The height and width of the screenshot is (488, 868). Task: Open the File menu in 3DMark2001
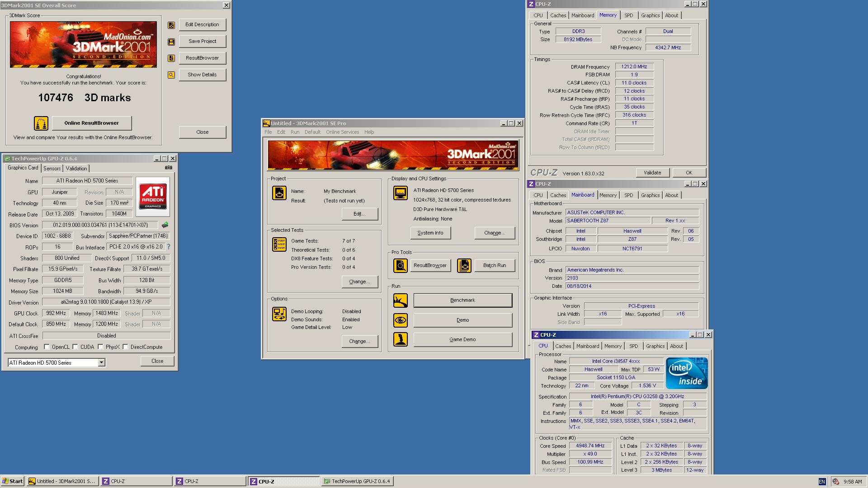[268, 132]
